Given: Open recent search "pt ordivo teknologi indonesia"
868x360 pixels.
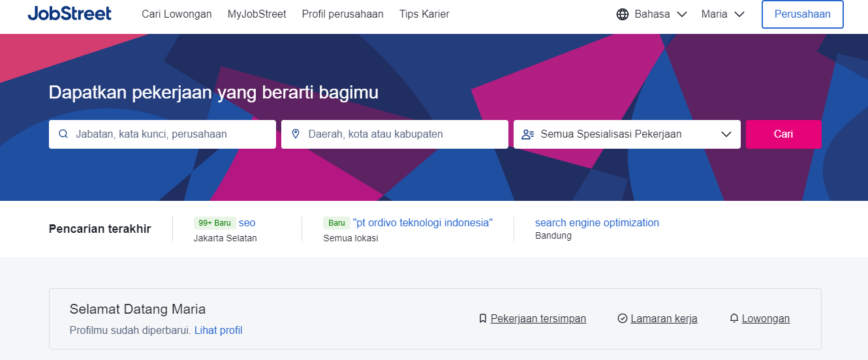Looking at the screenshot, I should pos(423,223).
